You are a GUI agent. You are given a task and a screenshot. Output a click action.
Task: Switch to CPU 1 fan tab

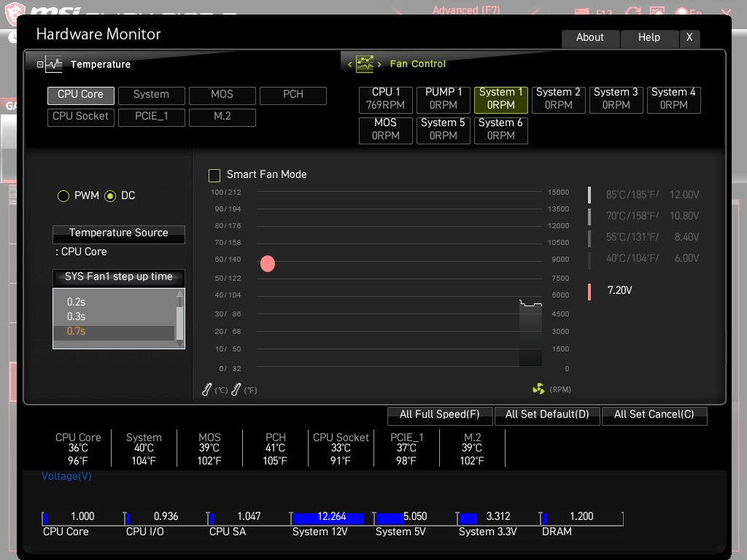point(386,99)
